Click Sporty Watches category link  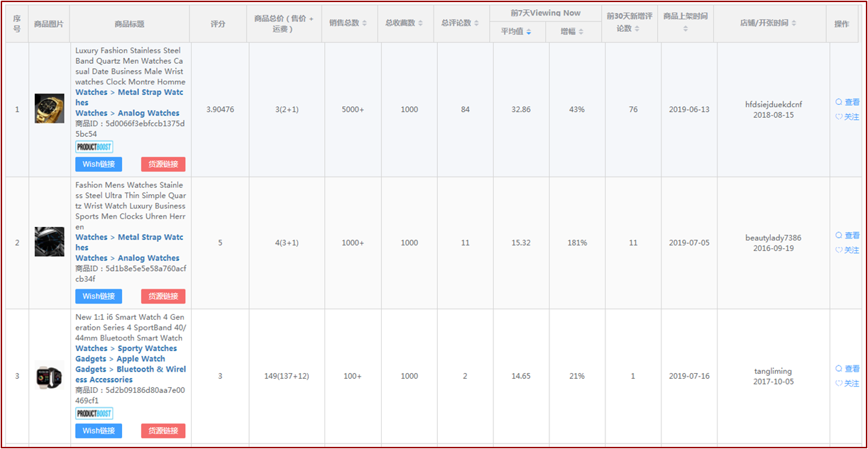tap(147, 348)
